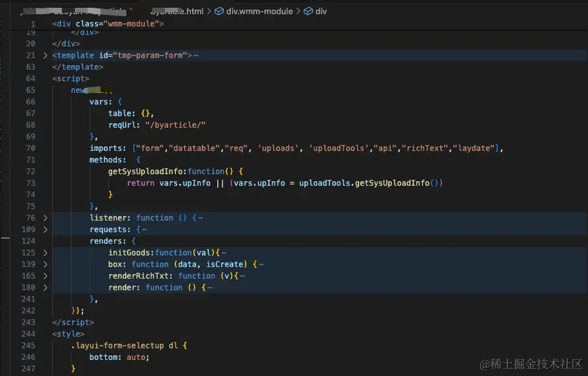Click line number 124
The image size is (588, 376).
pyautogui.click(x=28, y=241)
